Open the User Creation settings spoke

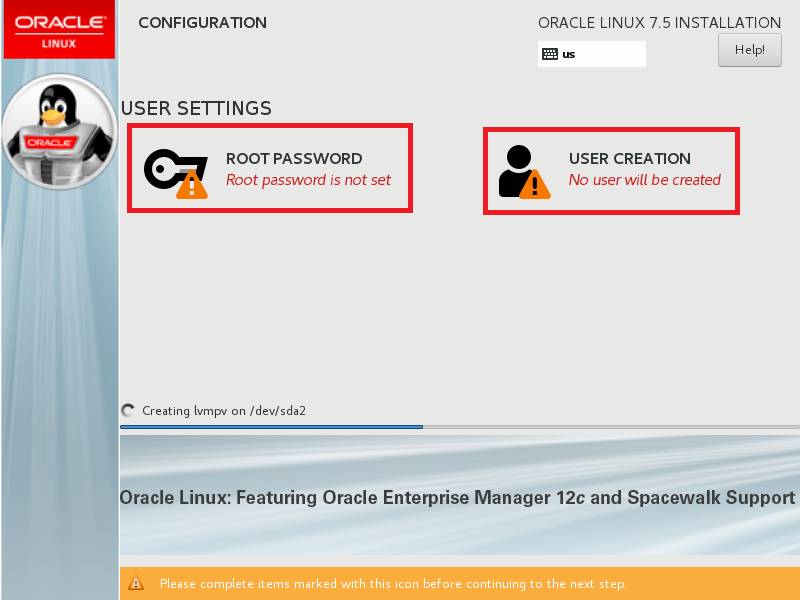[611, 168]
